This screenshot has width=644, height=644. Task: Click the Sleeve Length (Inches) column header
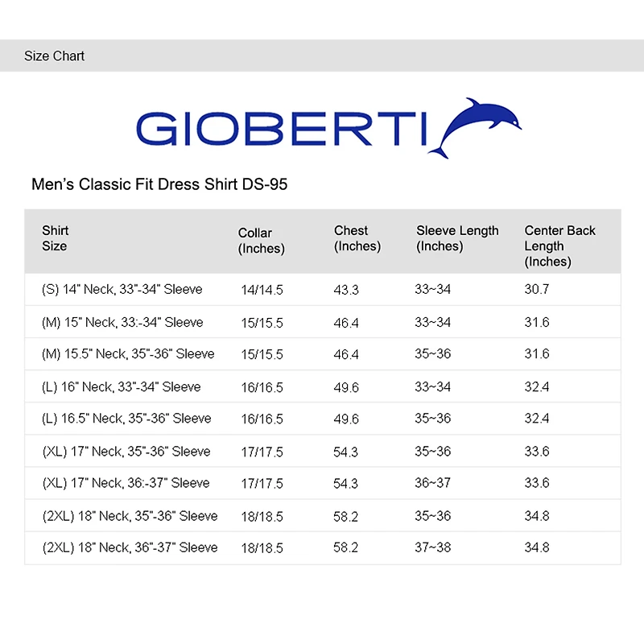(x=457, y=238)
